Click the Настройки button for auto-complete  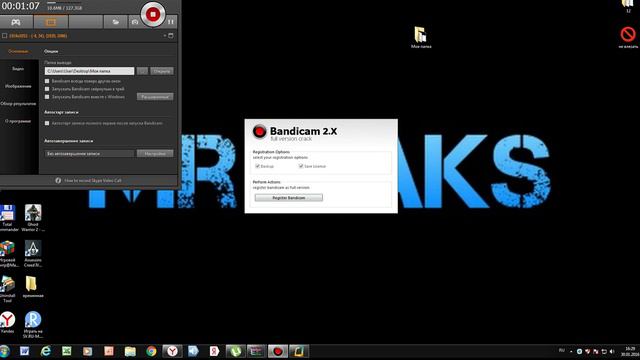(x=155, y=153)
